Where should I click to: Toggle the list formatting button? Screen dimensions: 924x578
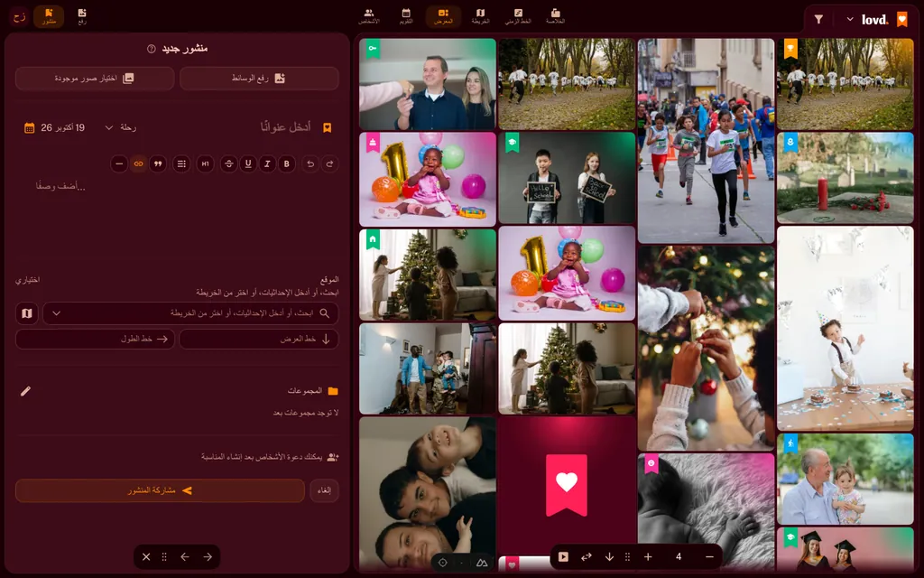[181, 164]
